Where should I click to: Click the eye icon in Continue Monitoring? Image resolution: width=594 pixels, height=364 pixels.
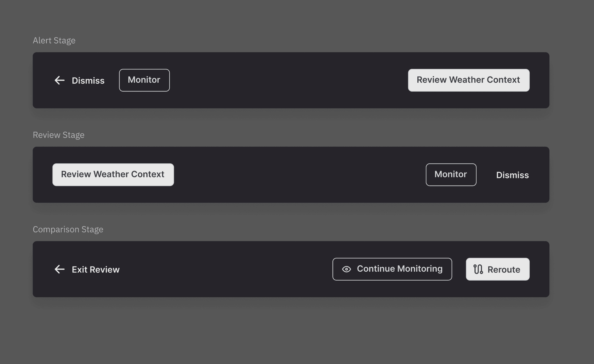coord(347,269)
